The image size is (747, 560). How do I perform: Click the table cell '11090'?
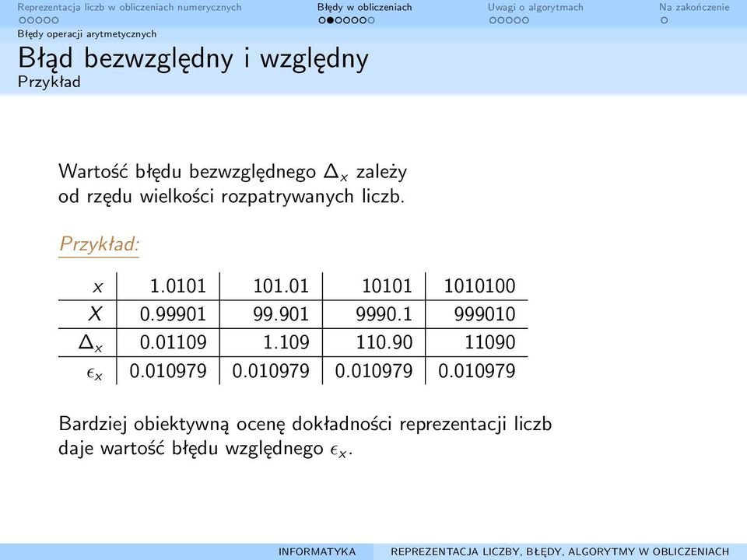pos(489,342)
